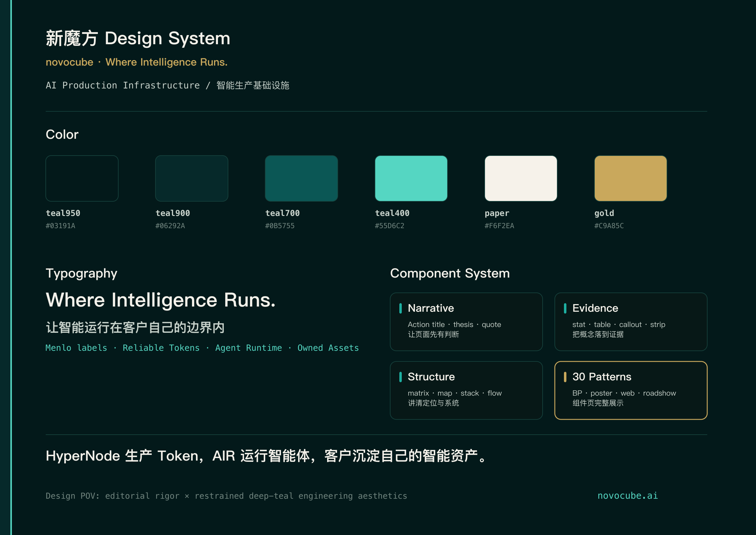Click the paper swatch label
Viewport: 756px width, 535px height.
[497, 213]
